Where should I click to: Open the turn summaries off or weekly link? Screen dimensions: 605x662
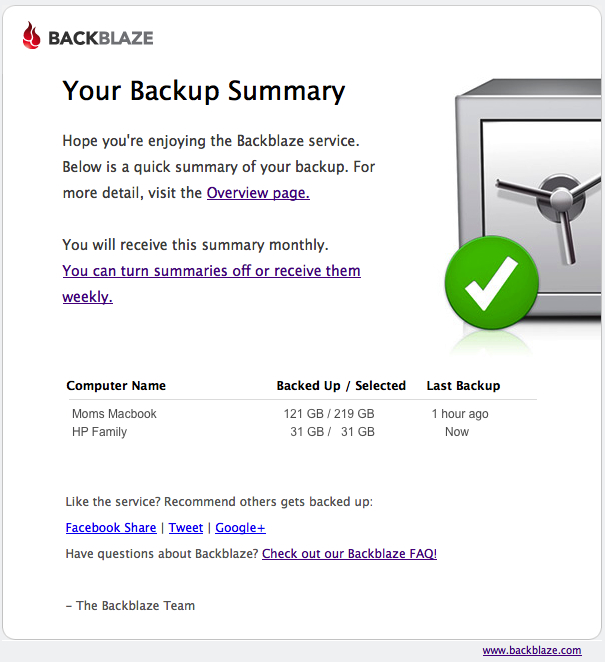[x=212, y=284]
